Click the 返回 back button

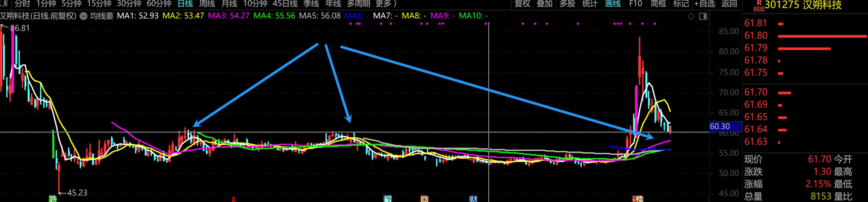(729, 4)
